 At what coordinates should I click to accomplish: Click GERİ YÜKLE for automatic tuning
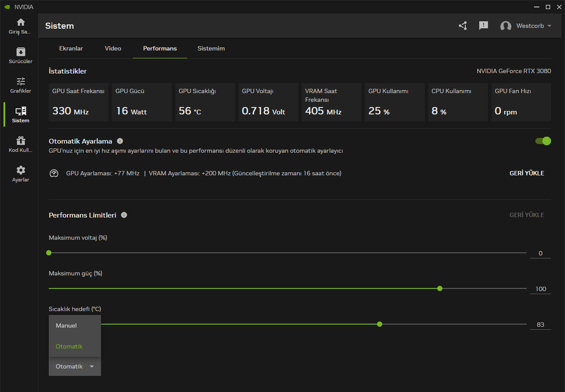527,173
